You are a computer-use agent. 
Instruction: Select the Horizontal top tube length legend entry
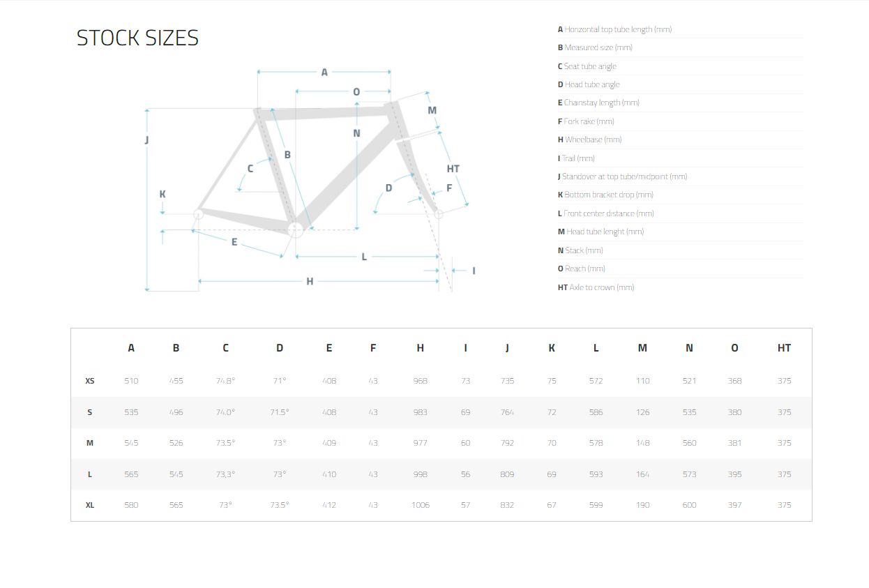614,29
